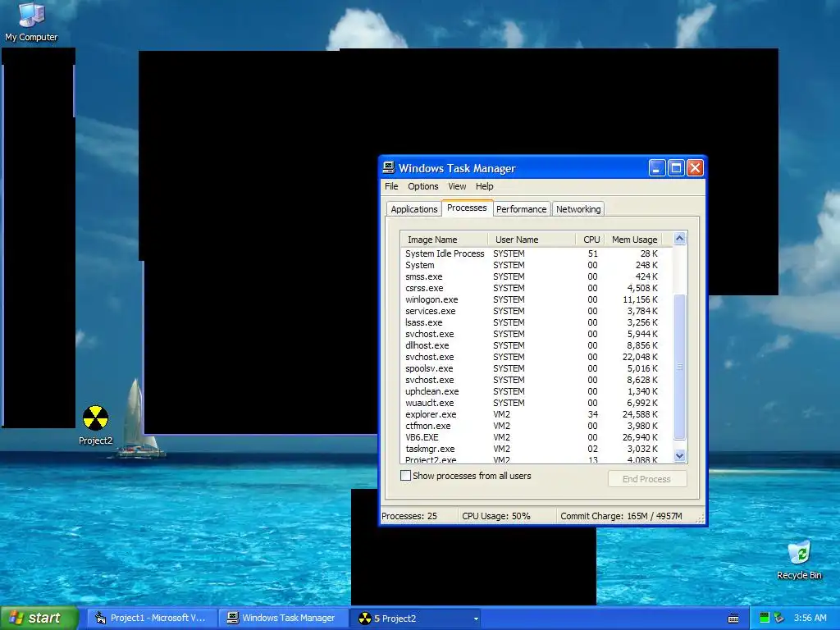Open the Recycle Bin icon

pos(799,560)
